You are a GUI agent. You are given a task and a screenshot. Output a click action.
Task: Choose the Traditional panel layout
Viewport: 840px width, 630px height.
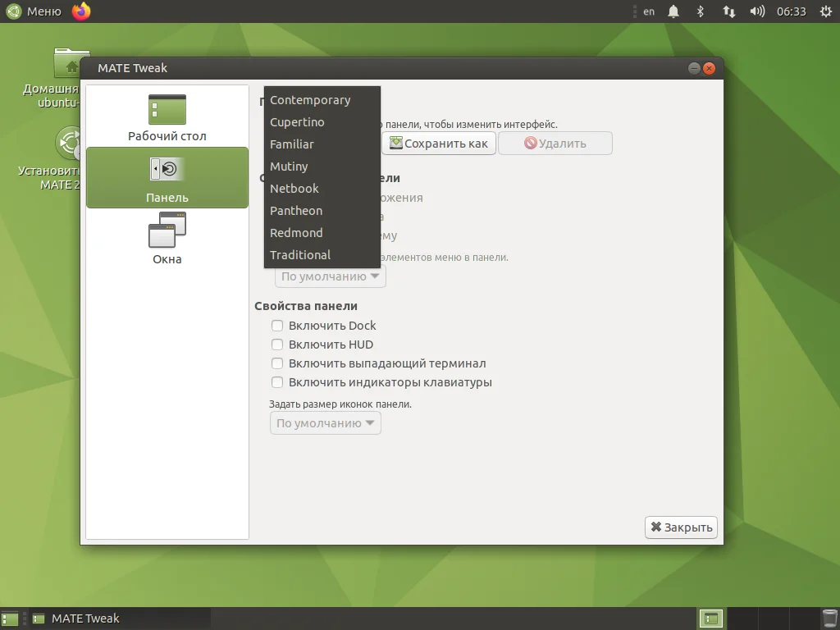click(x=322, y=255)
